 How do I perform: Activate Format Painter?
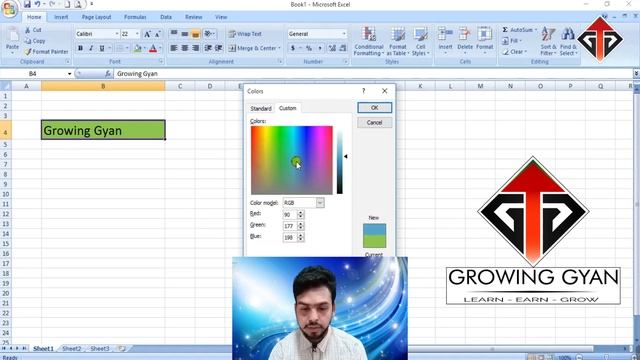[46, 52]
